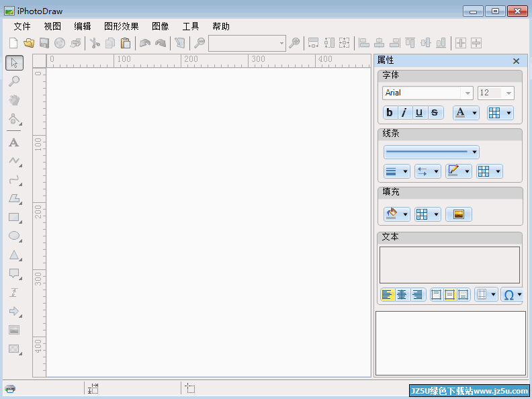Open the Omega special symbol dropdown
Viewport: 532px width, 399px height.
coord(512,295)
